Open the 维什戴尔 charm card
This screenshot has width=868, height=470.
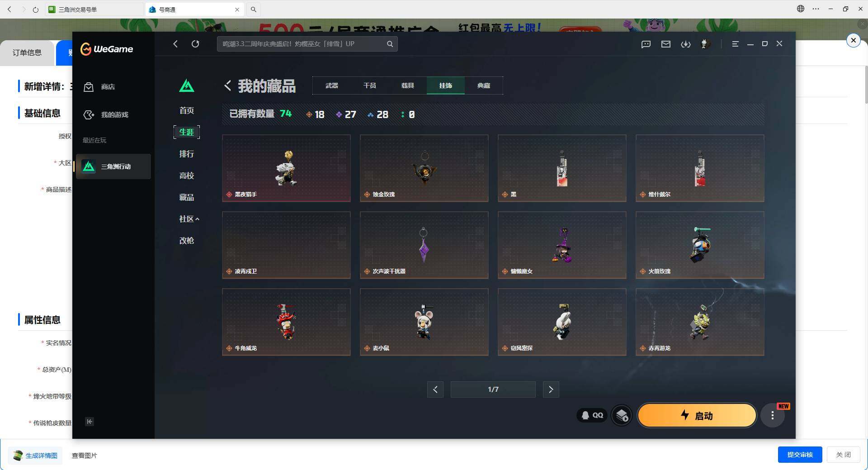pyautogui.click(x=700, y=168)
